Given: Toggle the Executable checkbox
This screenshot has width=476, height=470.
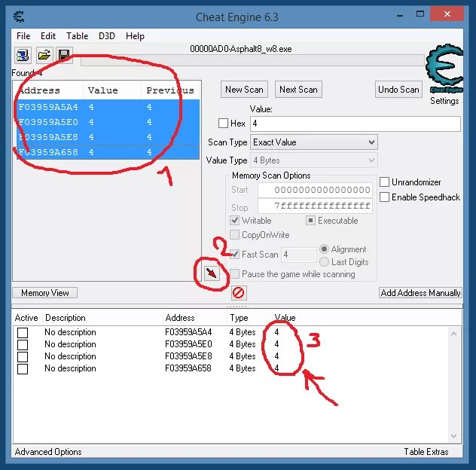Looking at the screenshot, I should point(310,220).
